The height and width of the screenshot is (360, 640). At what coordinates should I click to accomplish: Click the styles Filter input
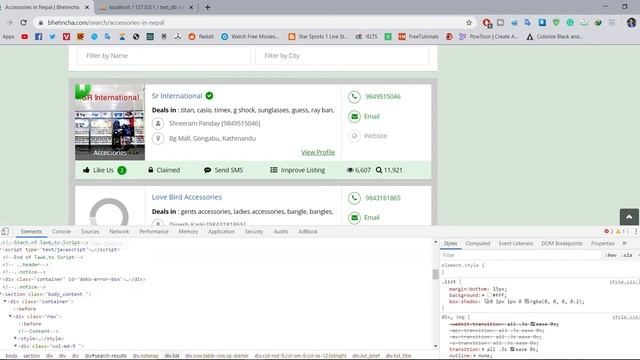(x=521, y=256)
